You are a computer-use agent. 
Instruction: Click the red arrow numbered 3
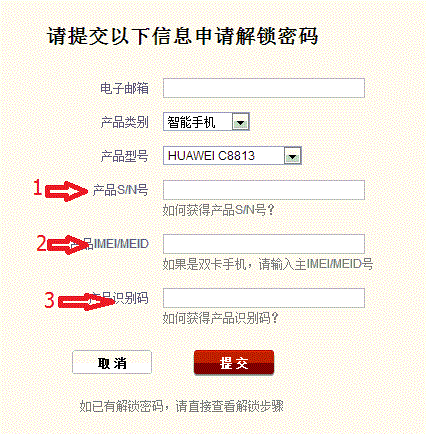click(x=87, y=302)
